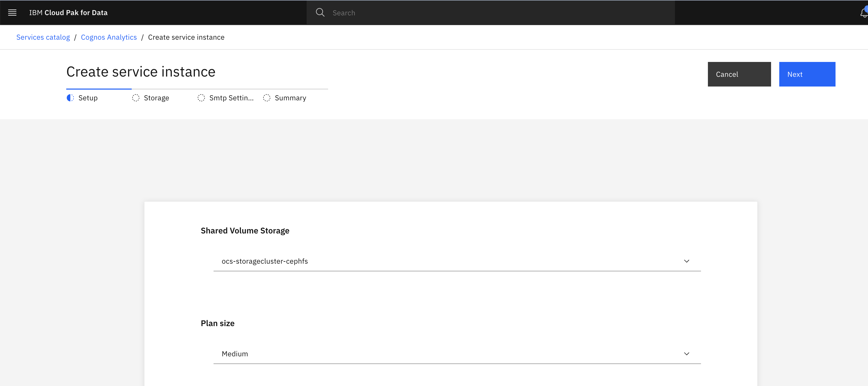Viewport: 868px width, 386px height.
Task: Click the Setup step progress icon
Action: (70, 98)
